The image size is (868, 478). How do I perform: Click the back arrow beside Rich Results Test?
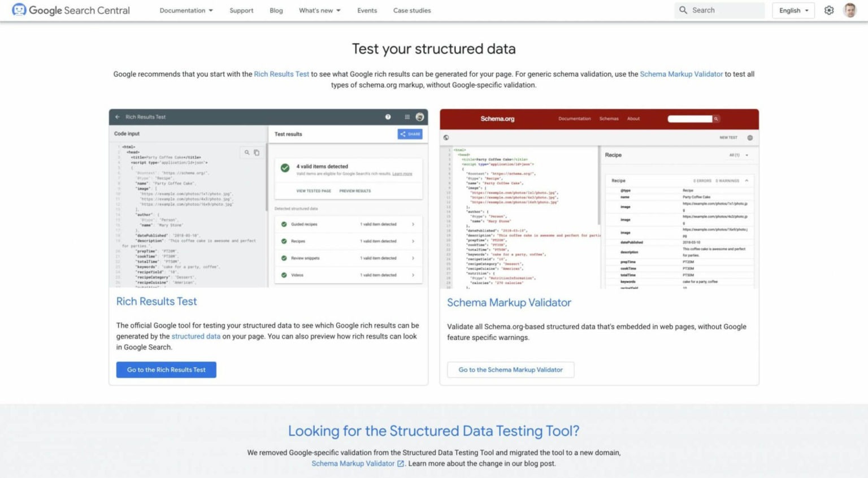(x=117, y=116)
